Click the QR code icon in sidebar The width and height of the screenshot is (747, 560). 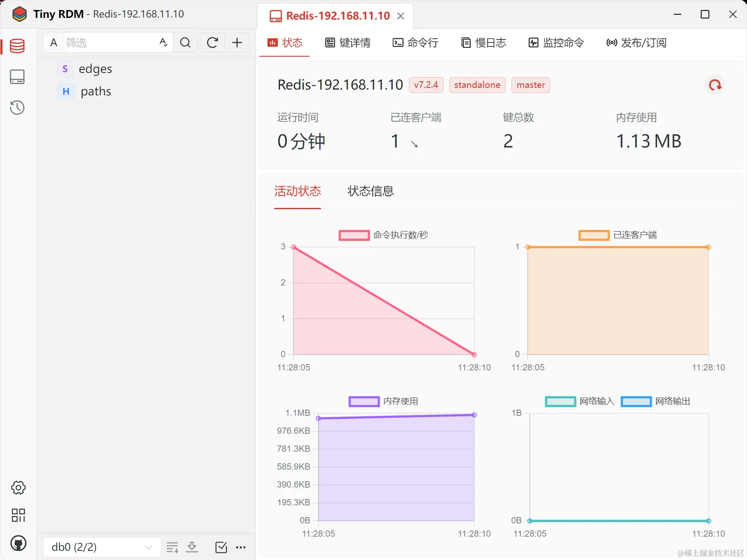pyautogui.click(x=18, y=515)
